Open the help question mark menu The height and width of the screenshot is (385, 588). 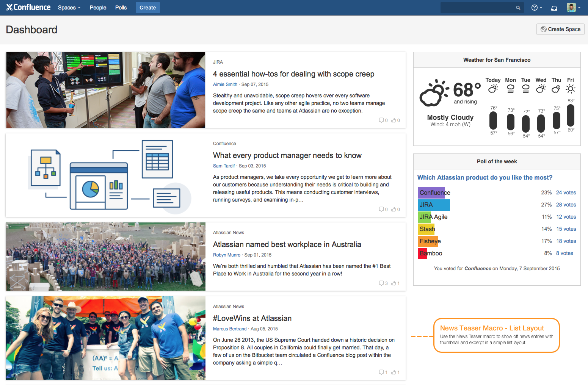537,8
